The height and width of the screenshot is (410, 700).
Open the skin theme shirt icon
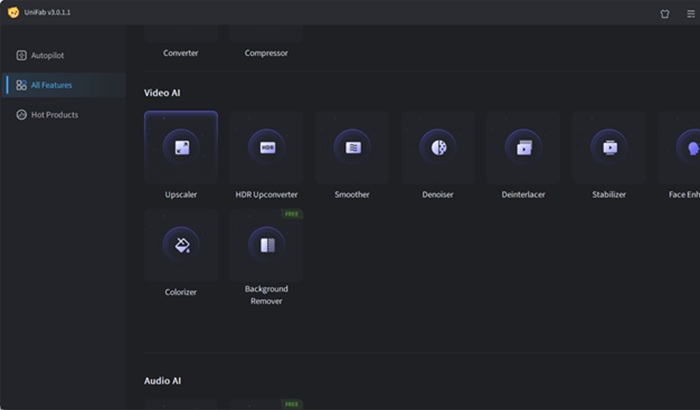665,14
